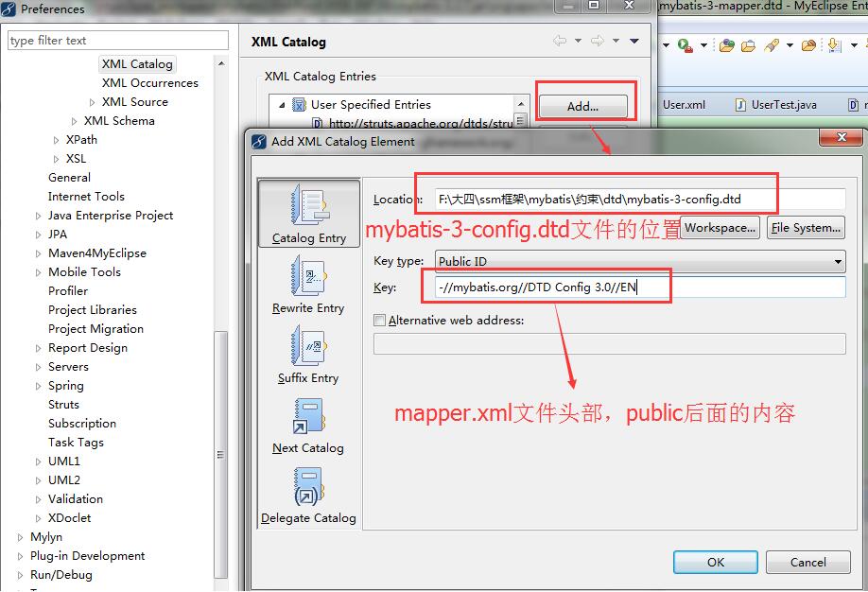Select the Struts preferences item
Screen dimensions: 868x592
click(63, 405)
